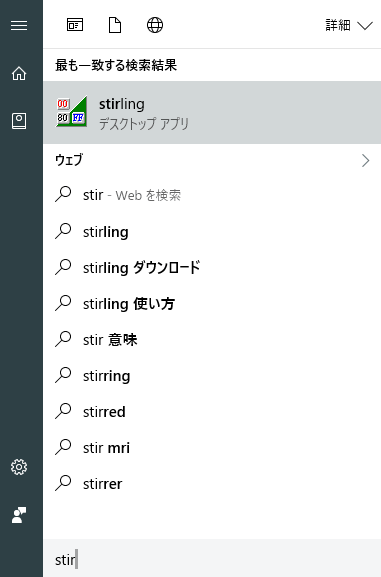The width and height of the screenshot is (381, 577).
Task: Click search icon beside 'stir mri'
Action: pyautogui.click(x=63, y=447)
